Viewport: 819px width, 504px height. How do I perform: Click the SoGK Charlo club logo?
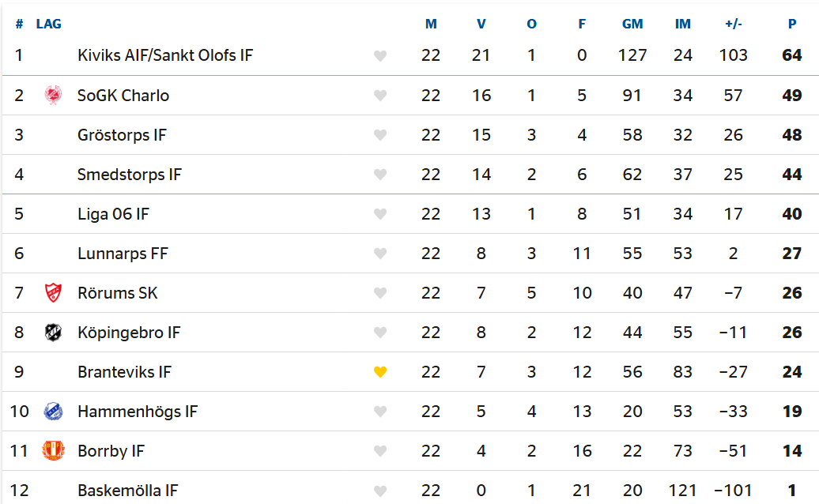[x=53, y=96]
